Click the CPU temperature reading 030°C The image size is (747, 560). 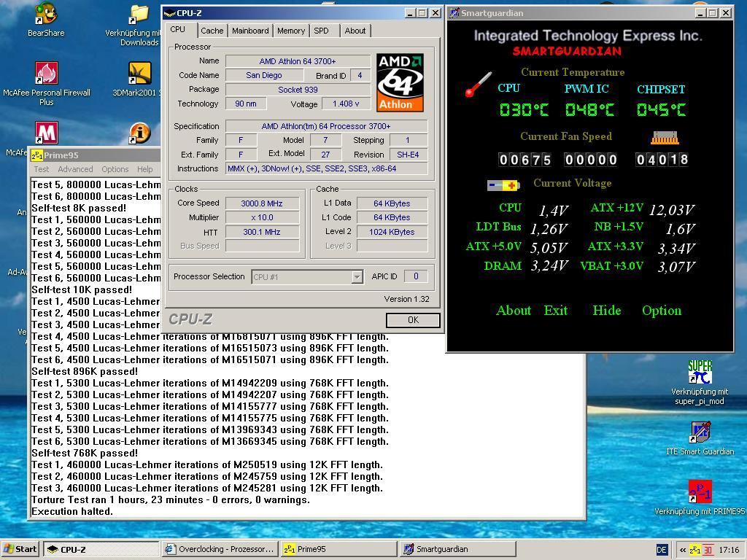524,110
